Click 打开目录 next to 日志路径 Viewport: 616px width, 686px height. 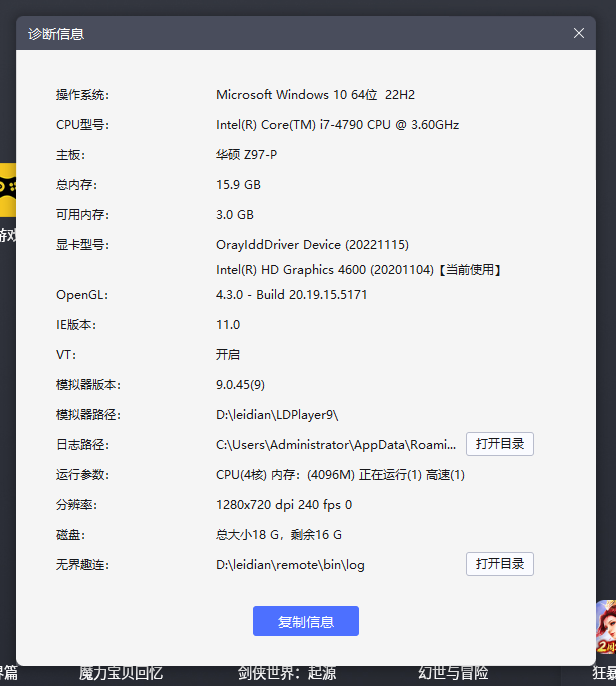coord(499,444)
